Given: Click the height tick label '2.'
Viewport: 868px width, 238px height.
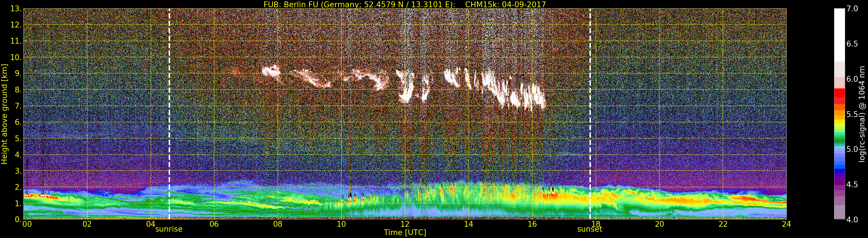Looking at the screenshot, I should [x=18, y=187].
